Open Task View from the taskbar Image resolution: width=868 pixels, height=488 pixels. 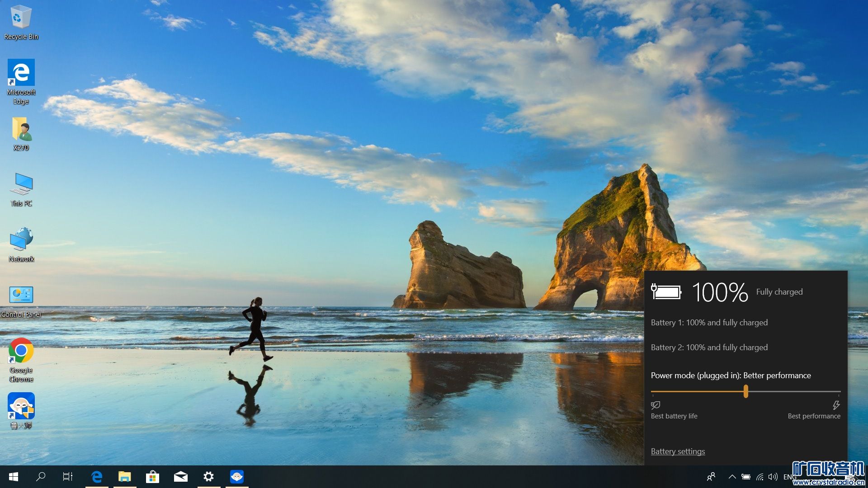(68, 477)
